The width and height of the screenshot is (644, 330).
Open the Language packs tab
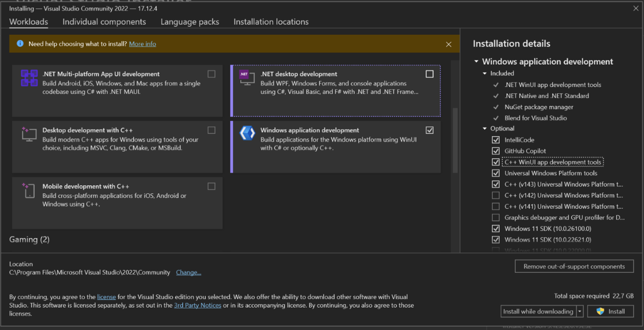click(190, 22)
